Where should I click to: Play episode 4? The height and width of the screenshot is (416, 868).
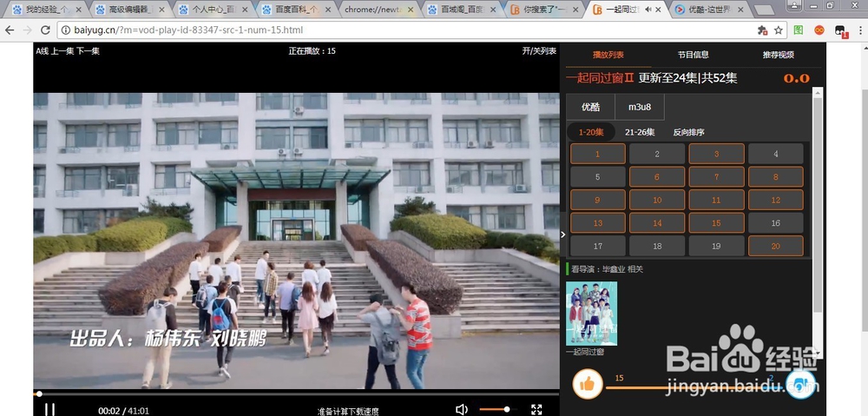pos(775,154)
